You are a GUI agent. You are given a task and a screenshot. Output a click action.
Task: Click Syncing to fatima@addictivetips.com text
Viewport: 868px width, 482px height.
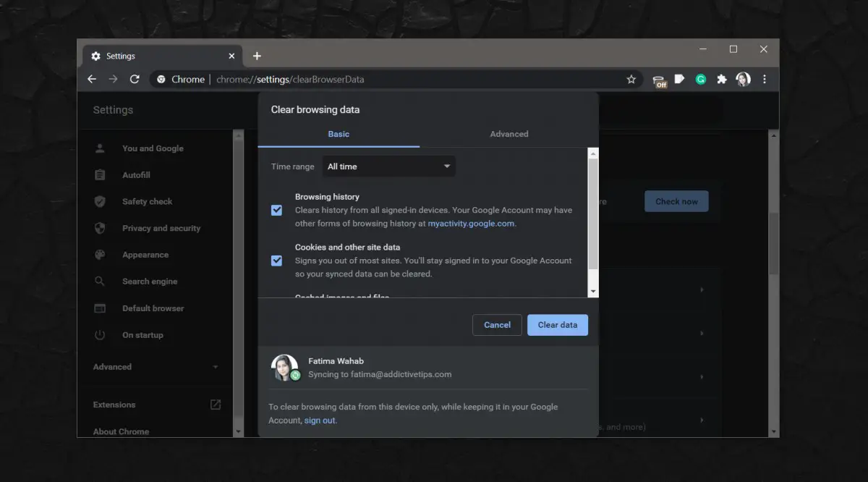380,374
